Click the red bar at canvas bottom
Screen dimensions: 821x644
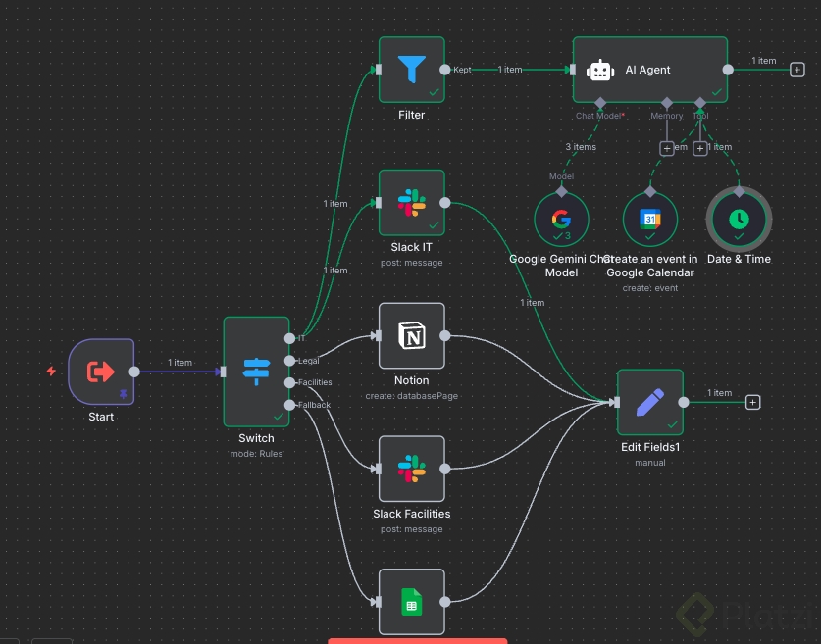click(x=417, y=641)
